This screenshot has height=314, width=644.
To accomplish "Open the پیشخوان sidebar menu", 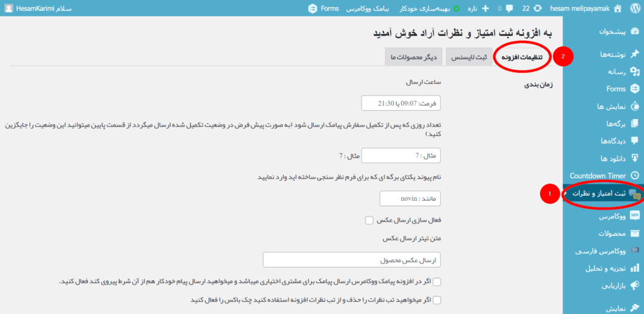I will pos(603,32).
